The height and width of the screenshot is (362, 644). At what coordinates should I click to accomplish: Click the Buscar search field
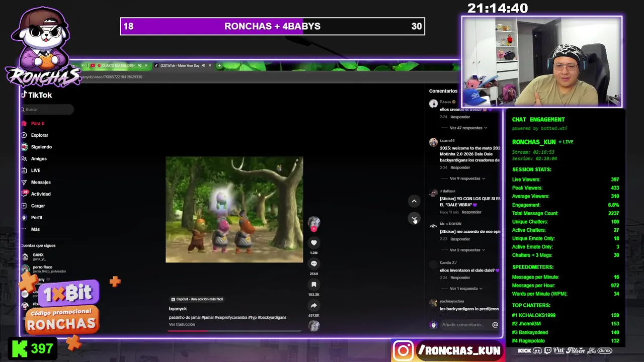click(x=48, y=110)
